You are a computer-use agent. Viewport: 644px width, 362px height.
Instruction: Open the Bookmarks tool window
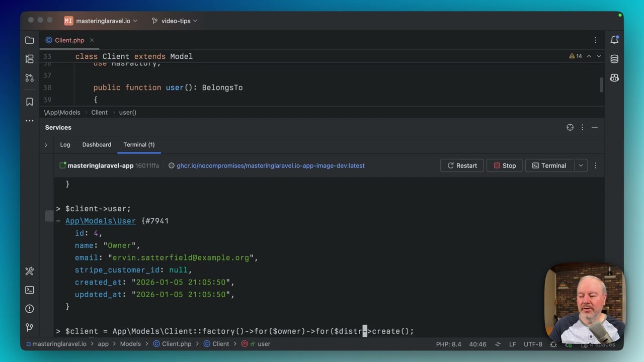pyautogui.click(x=30, y=102)
